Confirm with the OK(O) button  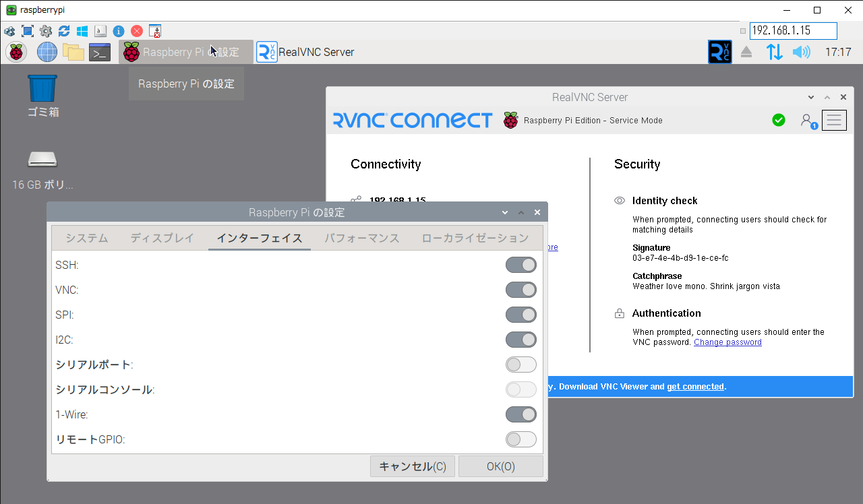[x=501, y=466]
